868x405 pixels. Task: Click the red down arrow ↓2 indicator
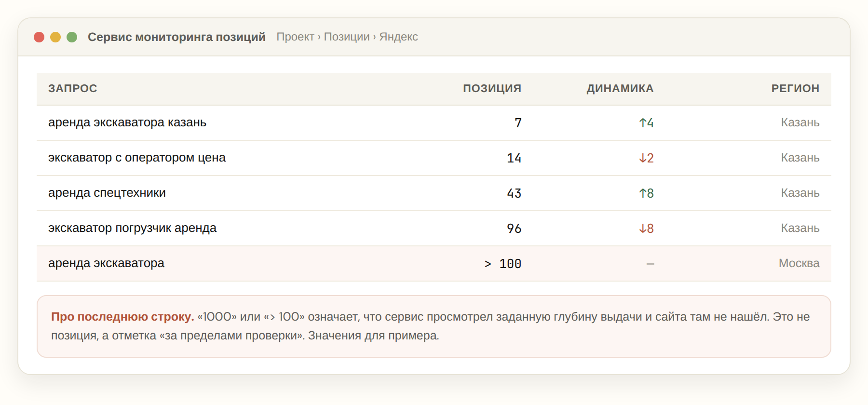(646, 158)
